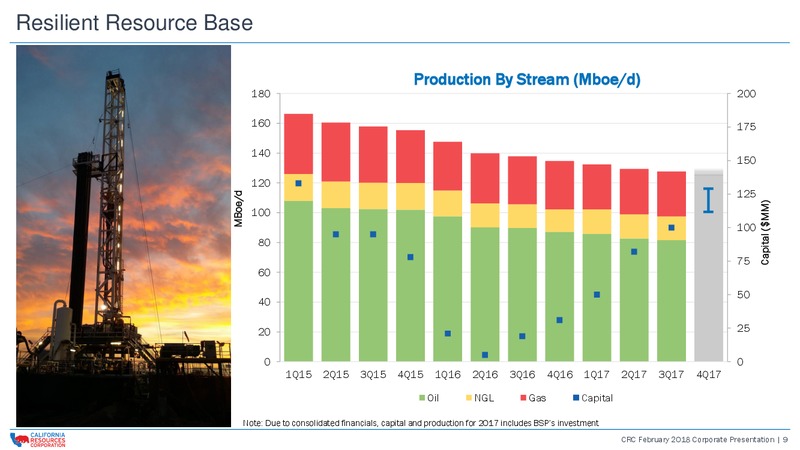Image resolution: width=800 pixels, height=450 pixels.
Task: Click the footnote about consolidated financials
Action: [420, 423]
